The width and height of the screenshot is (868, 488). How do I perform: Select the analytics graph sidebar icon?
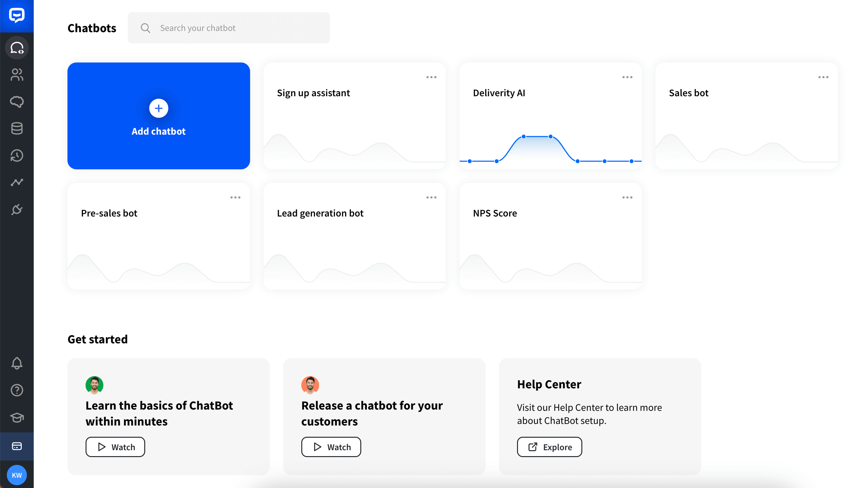point(17,182)
